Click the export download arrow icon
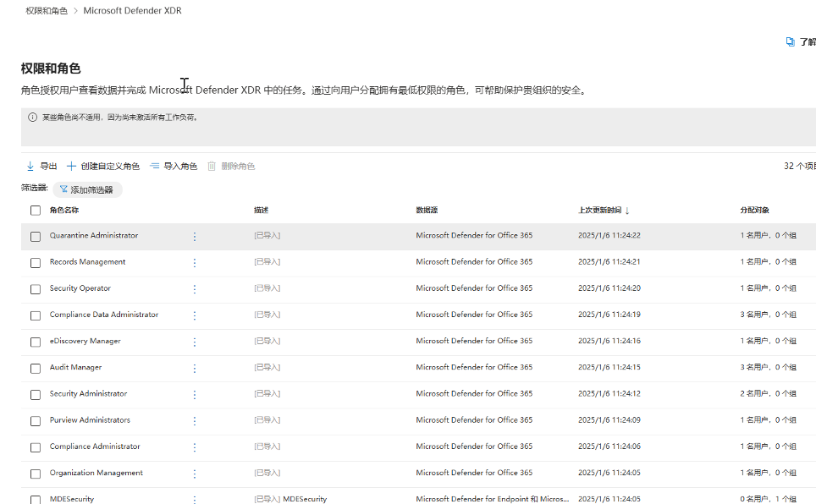 tap(30, 167)
